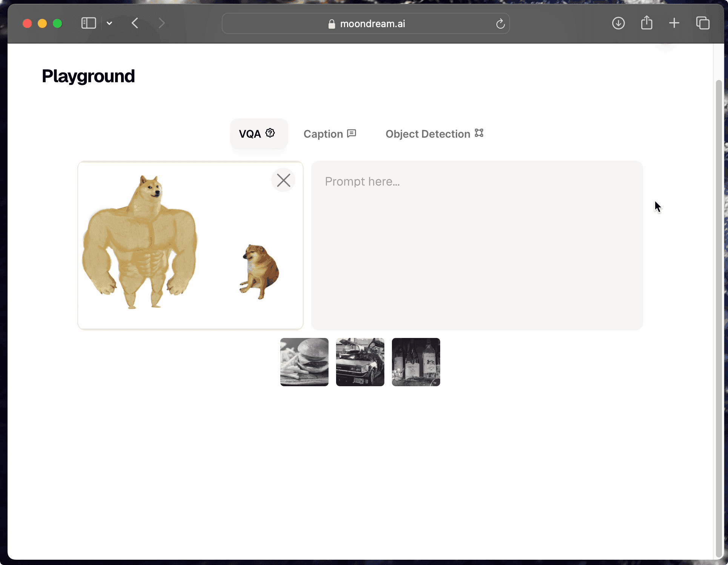This screenshot has width=728, height=565.
Task: Toggle the Safari sidebar icon
Action: pos(88,23)
